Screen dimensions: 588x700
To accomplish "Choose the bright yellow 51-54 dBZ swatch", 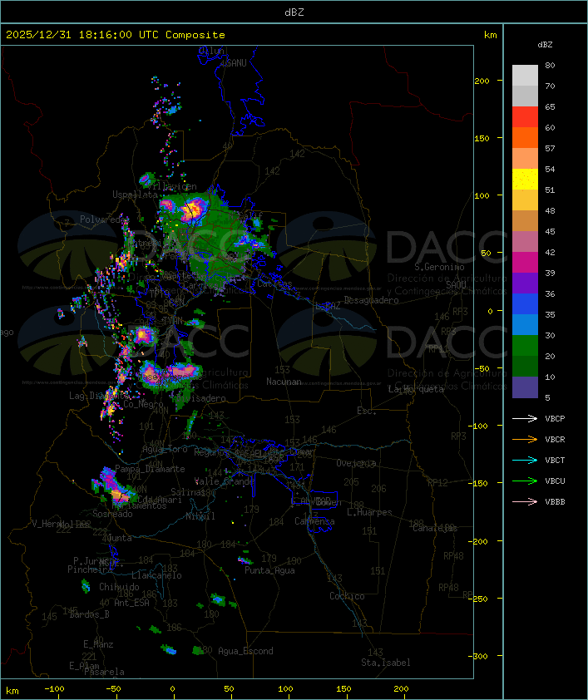I will point(525,180).
